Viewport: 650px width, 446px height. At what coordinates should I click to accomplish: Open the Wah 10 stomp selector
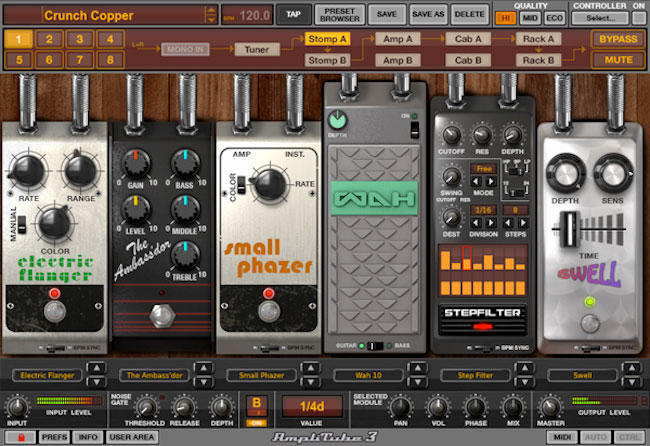tap(369, 376)
